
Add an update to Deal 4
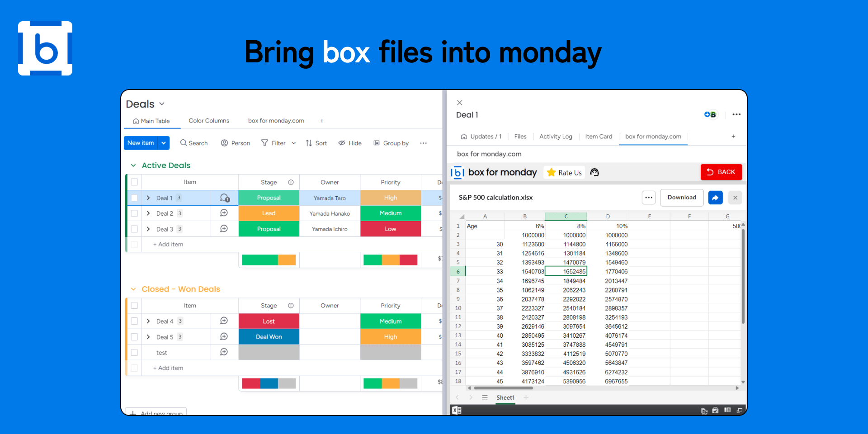[224, 321]
